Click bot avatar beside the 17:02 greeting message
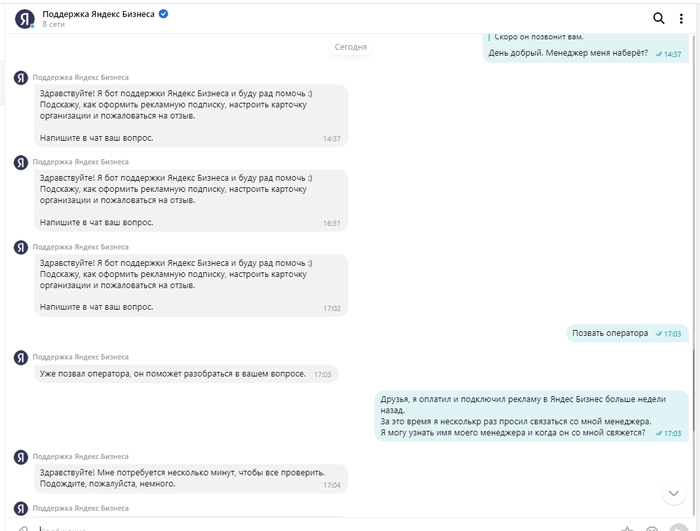 pos(20,246)
